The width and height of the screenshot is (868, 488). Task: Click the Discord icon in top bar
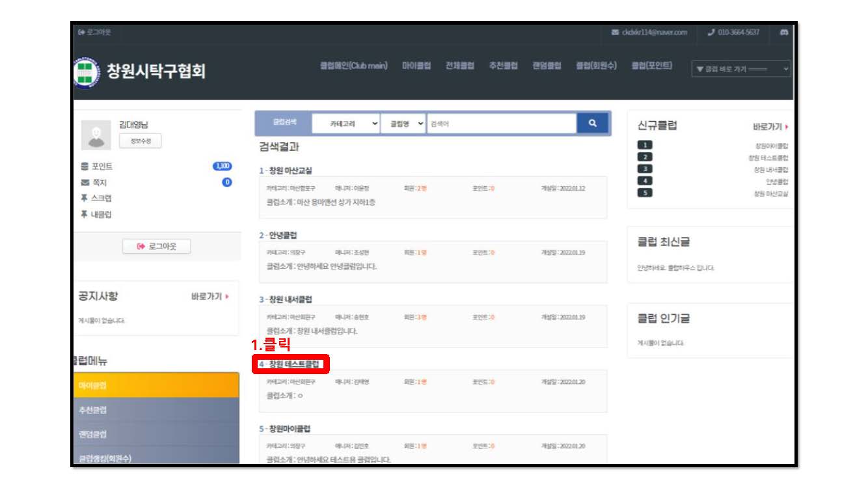(783, 32)
